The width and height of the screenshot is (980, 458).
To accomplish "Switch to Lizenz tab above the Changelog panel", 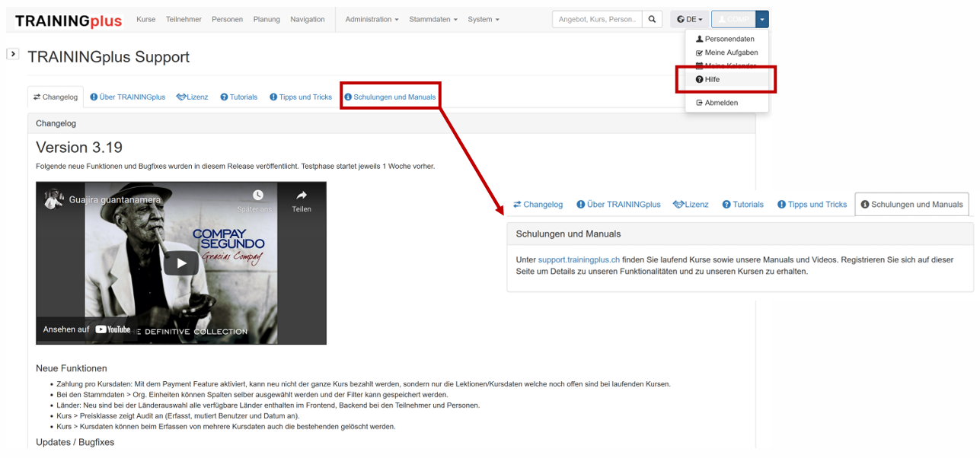I will pos(192,97).
